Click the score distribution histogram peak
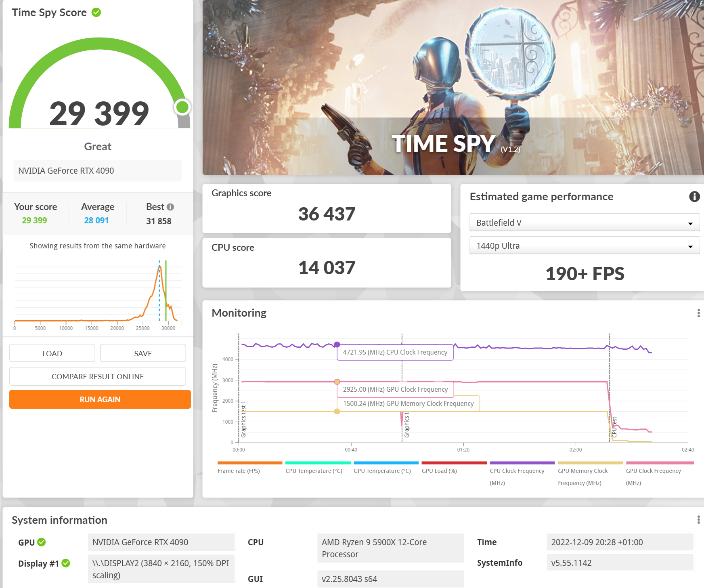704x588 pixels. click(x=160, y=267)
